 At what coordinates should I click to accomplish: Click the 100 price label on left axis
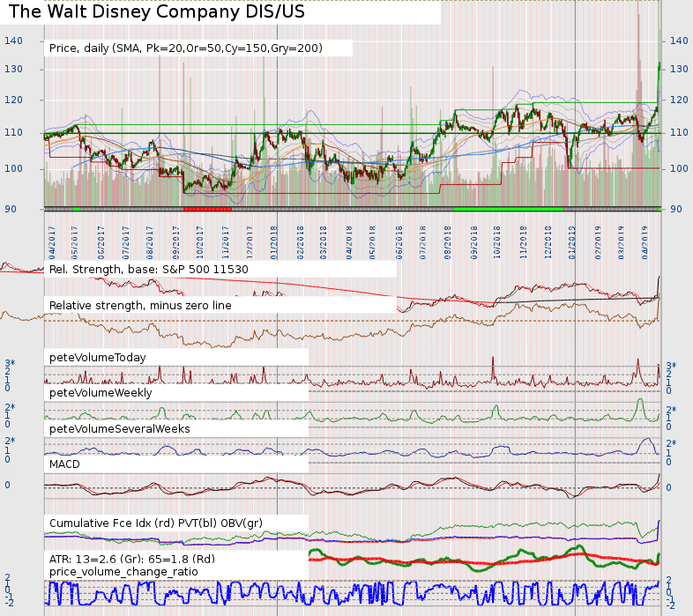coord(13,168)
